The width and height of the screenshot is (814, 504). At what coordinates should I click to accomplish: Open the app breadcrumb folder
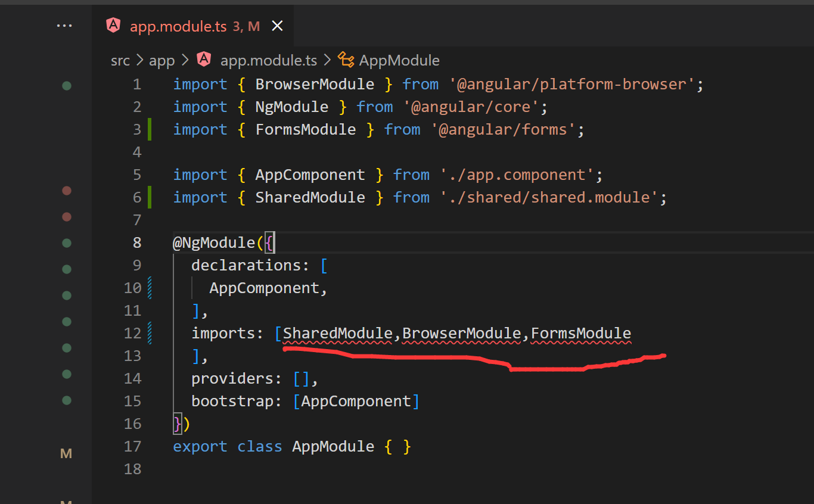[x=161, y=60]
